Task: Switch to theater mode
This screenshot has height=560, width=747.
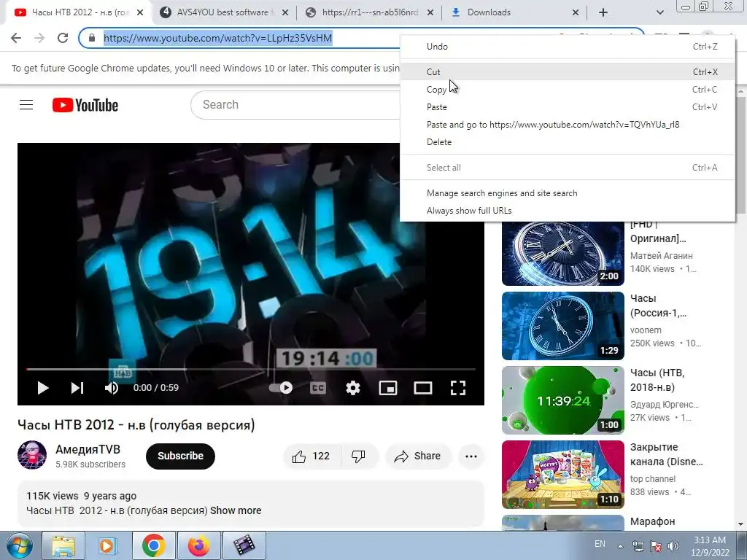Action: pyautogui.click(x=422, y=388)
